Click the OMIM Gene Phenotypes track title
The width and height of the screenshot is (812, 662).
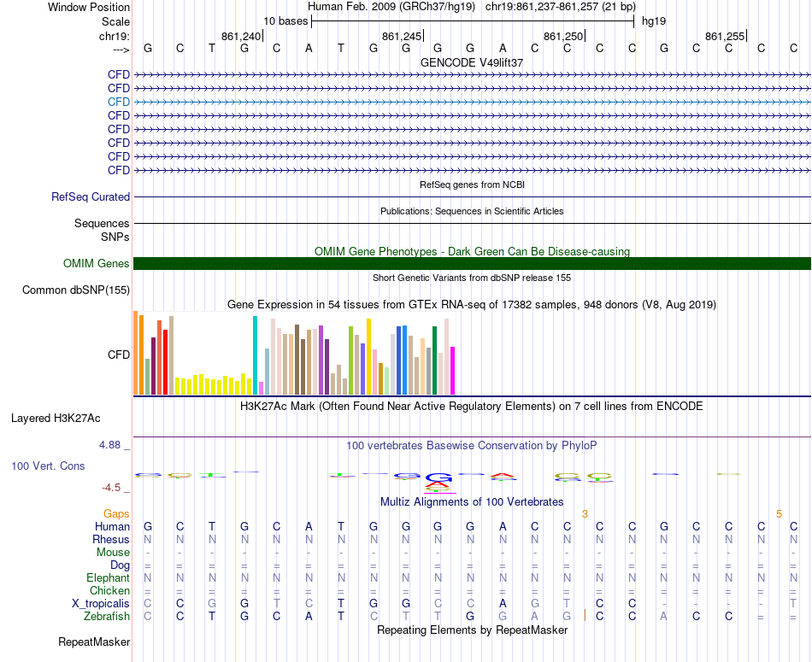point(472,251)
